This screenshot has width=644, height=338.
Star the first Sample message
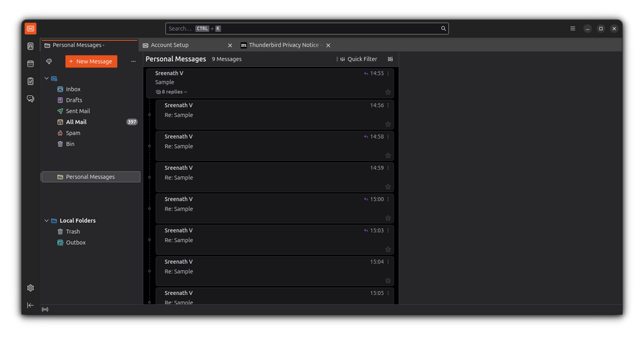click(388, 92)
